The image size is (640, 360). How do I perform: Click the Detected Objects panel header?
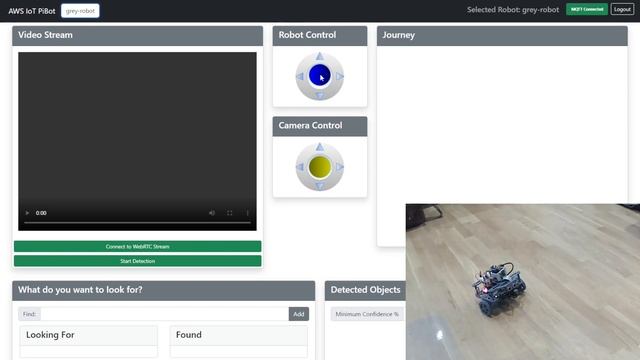pyautogui.click(x=365, y=290)
